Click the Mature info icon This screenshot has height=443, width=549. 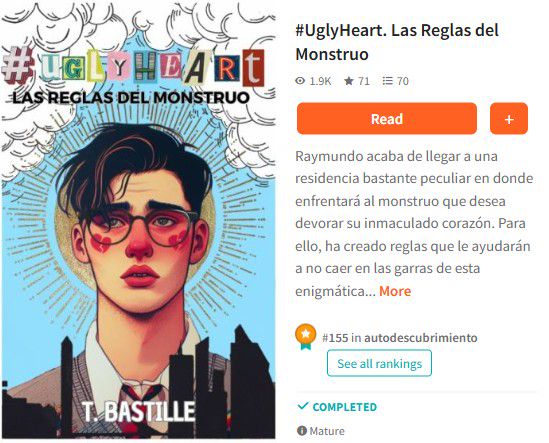tap(301, 430)
